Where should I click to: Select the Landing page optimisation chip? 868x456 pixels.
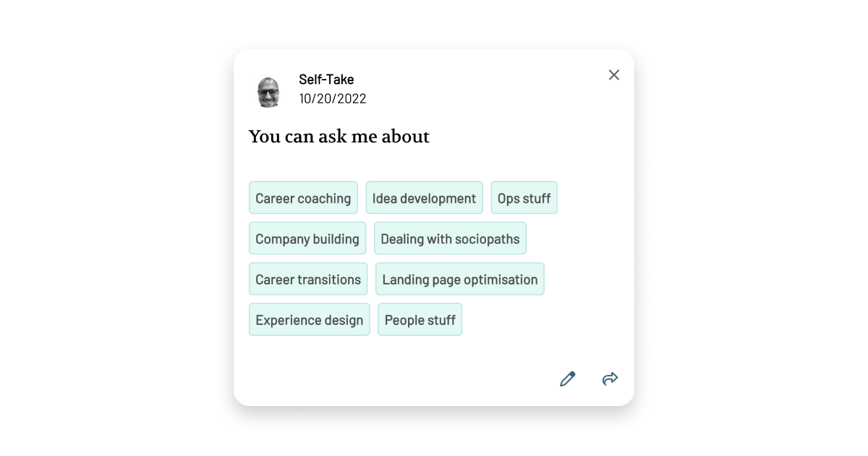pyautogui.click(x=459, y=279)
